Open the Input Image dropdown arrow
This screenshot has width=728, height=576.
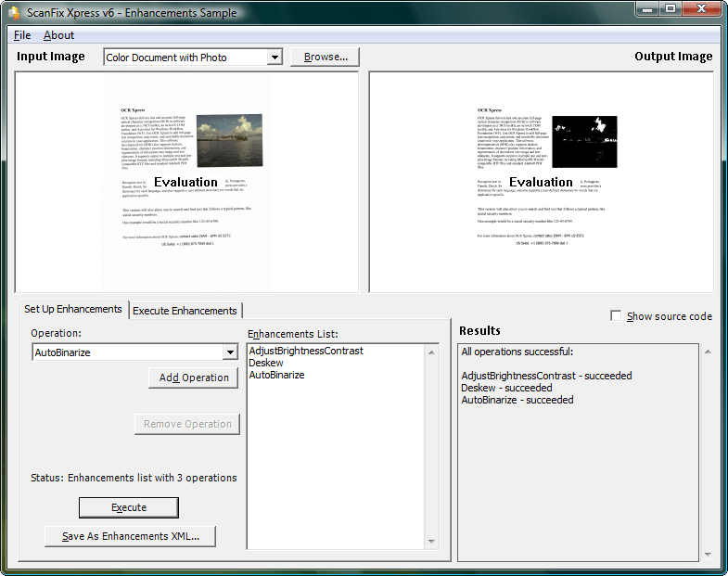pos(275,58)
